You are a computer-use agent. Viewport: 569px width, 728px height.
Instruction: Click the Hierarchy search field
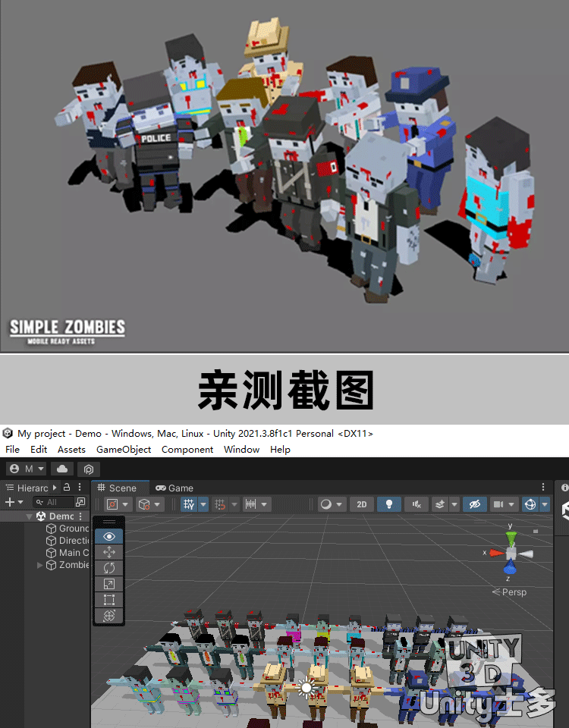click(x=55, y=502)
